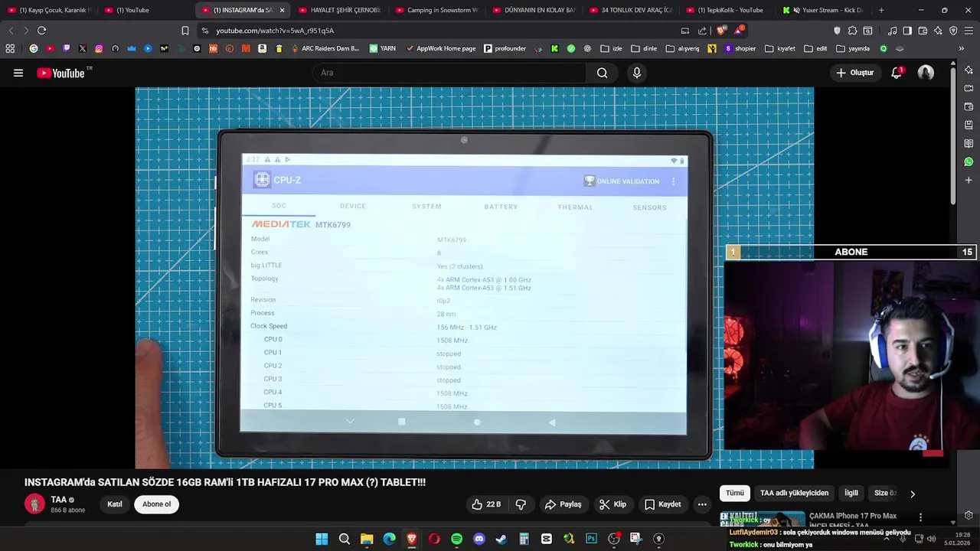This screenshot has width=980, height=551.
Task: Click the page vertical scrollbar
Action: [953, 138]
